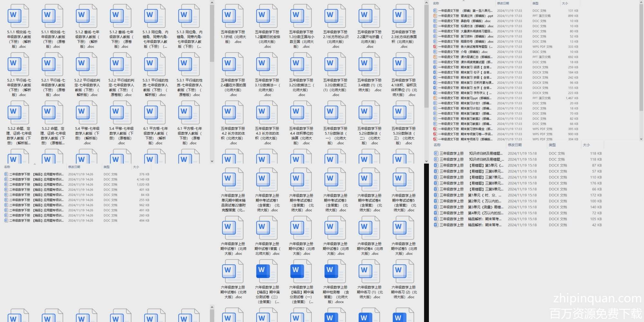Sort 三年级数学上册 list by 大小 header
644x322 pixels.
point(586,145)
